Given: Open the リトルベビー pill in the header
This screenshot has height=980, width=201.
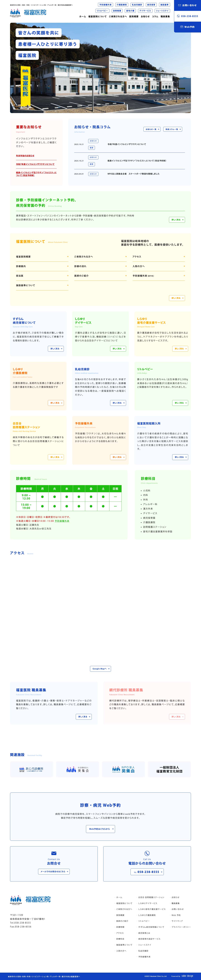Looking at the screenshot, I should point(102,11).
